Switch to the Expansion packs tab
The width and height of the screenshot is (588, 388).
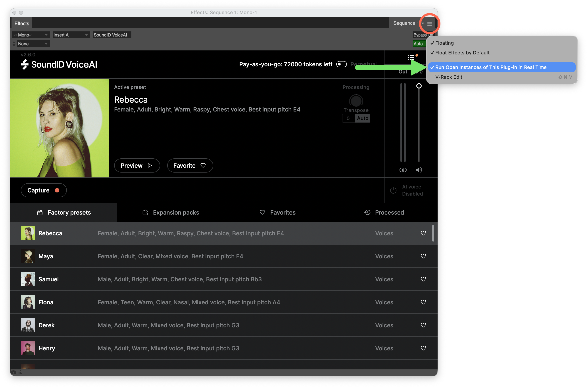click(171, 213)
